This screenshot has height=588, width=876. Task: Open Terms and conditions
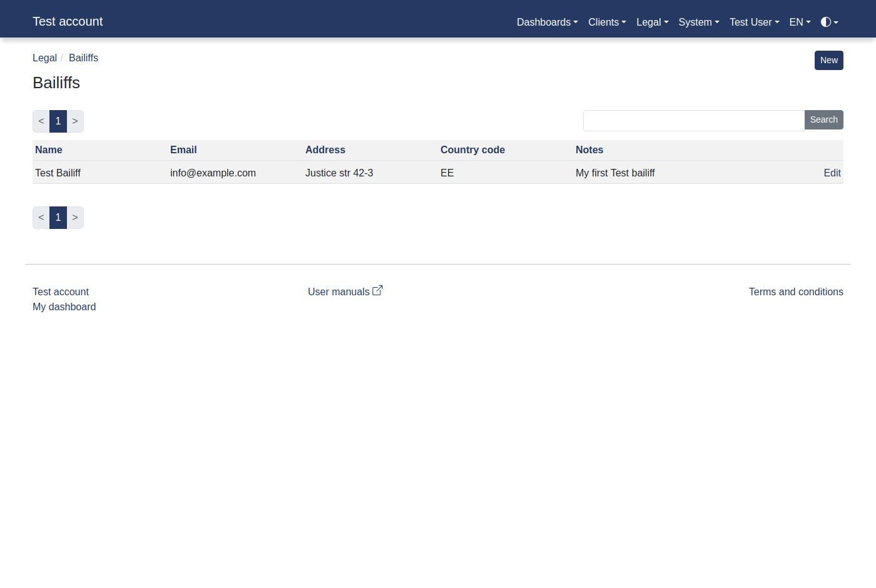(x=795, y=291)
